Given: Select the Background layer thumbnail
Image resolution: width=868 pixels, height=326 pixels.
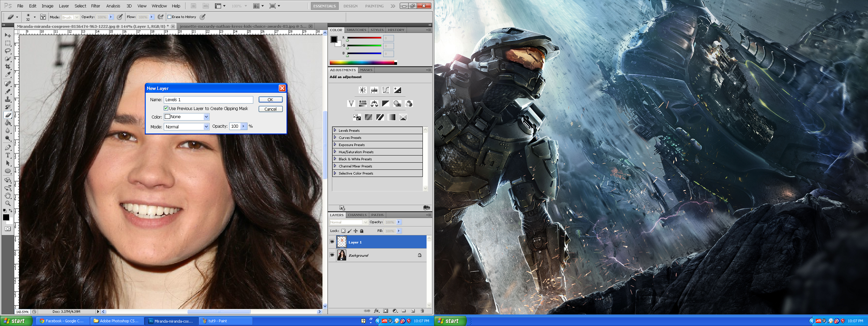Looking at the screenshot, I should 342,255.
